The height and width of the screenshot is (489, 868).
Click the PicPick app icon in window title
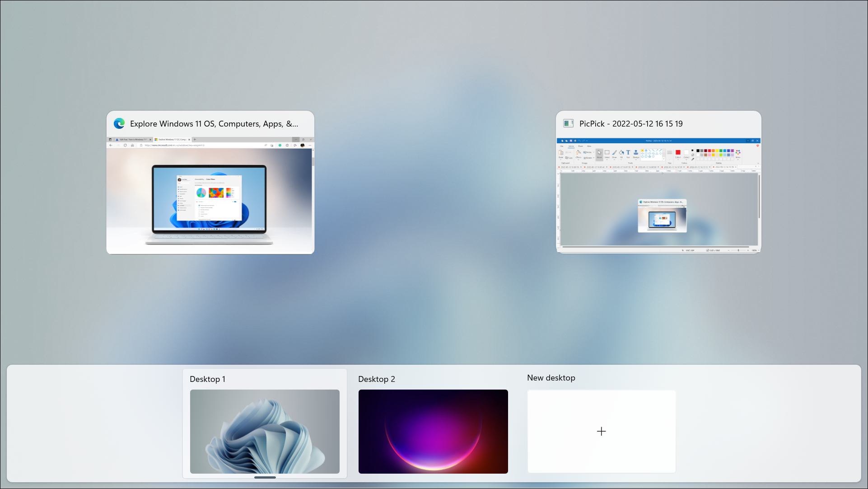pyautogui.click(x=568, y=123)
